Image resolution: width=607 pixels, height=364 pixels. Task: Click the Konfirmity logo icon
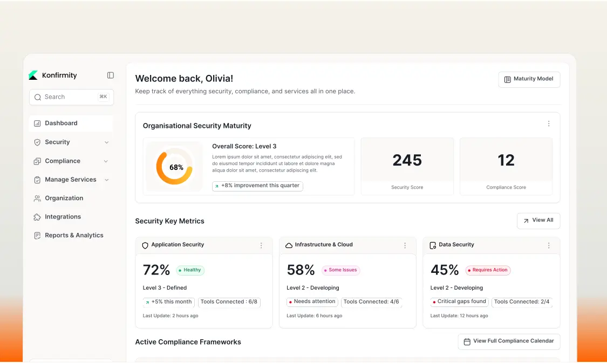coord(33,75)
